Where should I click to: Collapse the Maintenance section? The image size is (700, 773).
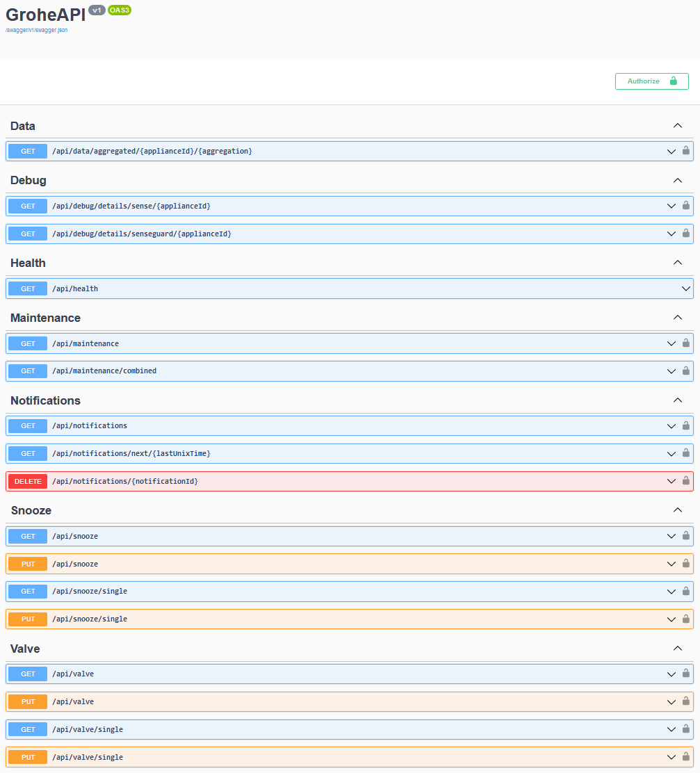click(678, 318)
